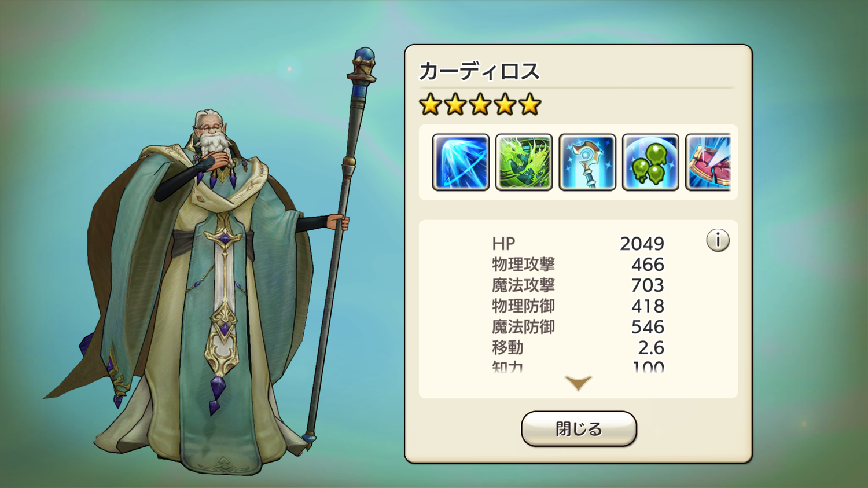The width and height of the screenshot is (868, 488).
Task: Click the 閉じる button
Action: click(579, 429)
